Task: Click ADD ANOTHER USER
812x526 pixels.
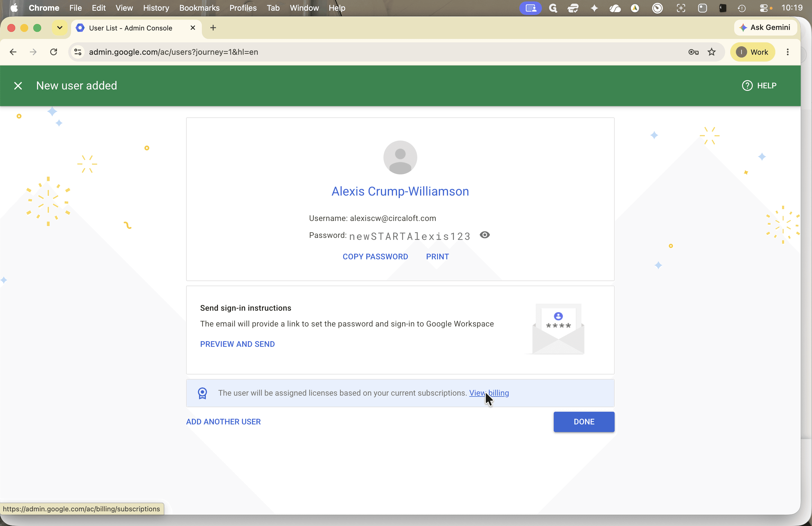Action: click(x=224, y=422)
